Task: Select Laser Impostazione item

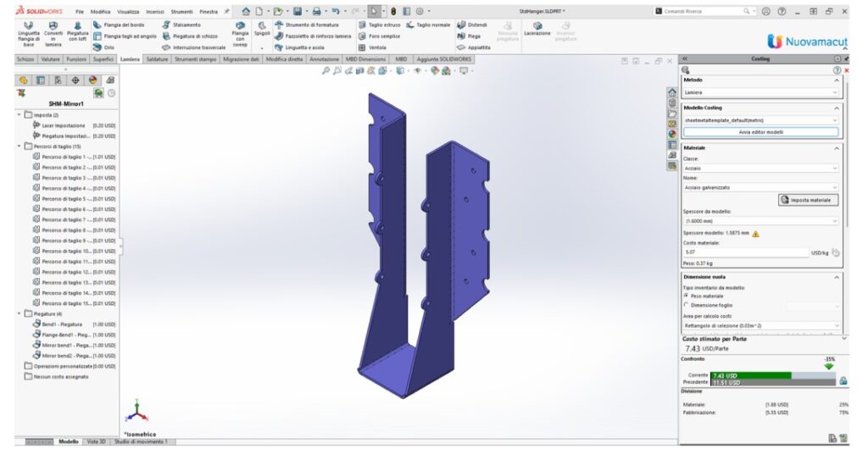Action: 75,125
